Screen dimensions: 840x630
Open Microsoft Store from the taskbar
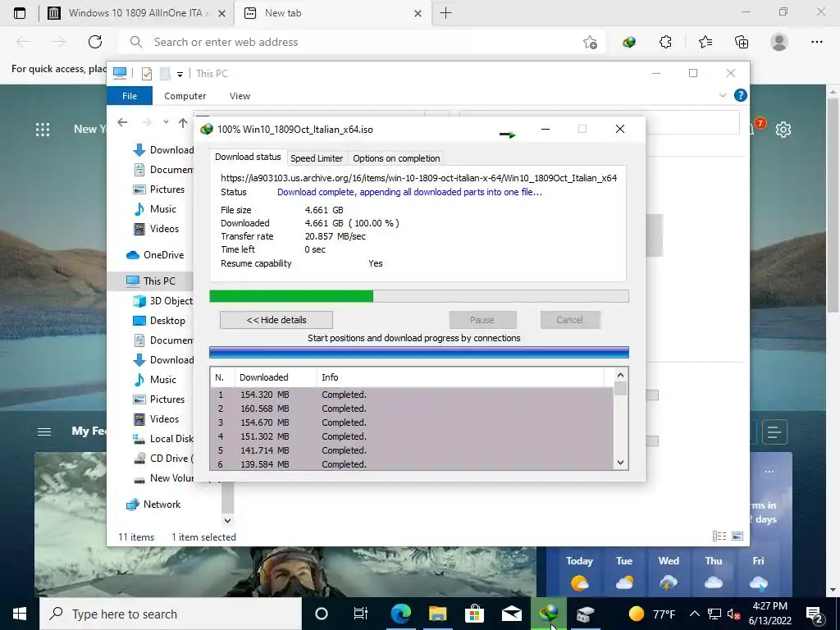(x=474, y=614)
